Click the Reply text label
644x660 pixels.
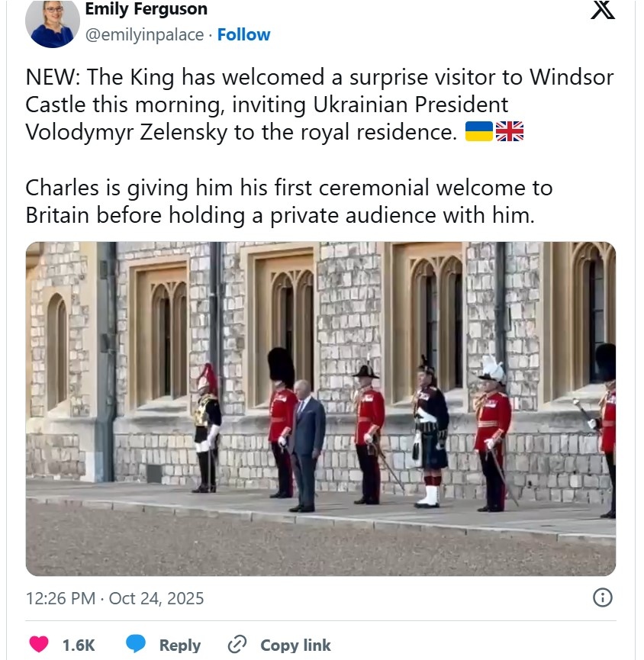(179, 645)
